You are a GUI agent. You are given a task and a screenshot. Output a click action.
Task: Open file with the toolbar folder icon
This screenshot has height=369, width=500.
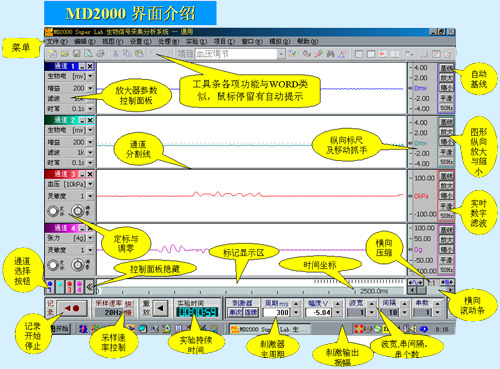64,54
